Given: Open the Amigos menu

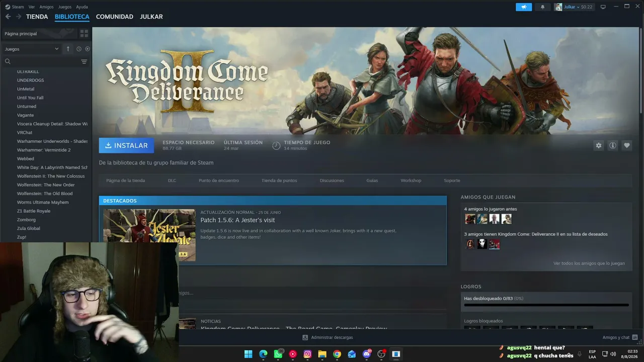Looking at the screenshot, I should [46, 7].
